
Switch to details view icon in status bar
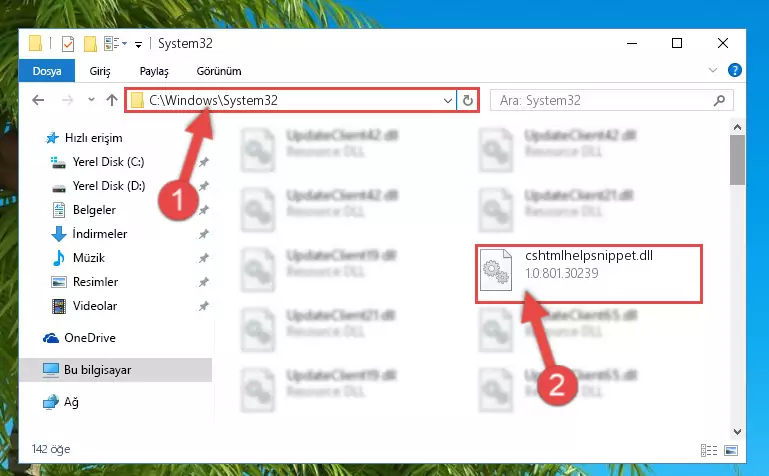click(x=709, y=450)
